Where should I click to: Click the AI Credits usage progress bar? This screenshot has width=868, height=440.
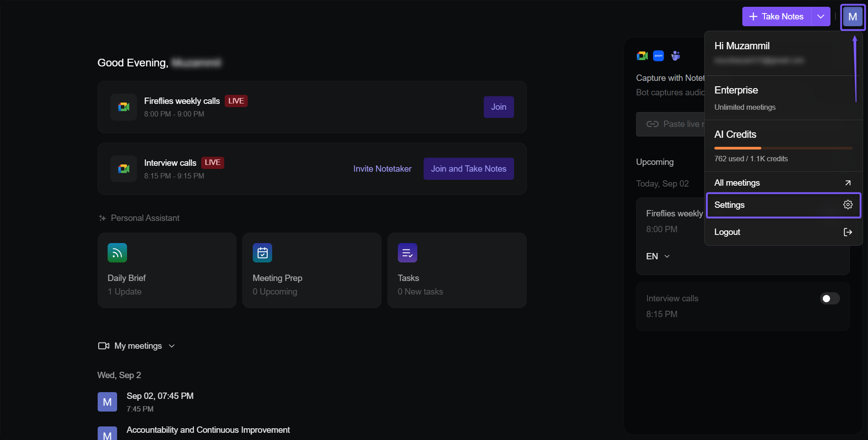click(x=783, y=148)
